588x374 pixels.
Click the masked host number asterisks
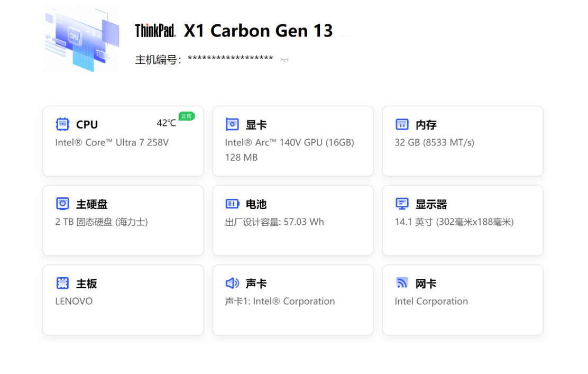[x=230, y=59]
